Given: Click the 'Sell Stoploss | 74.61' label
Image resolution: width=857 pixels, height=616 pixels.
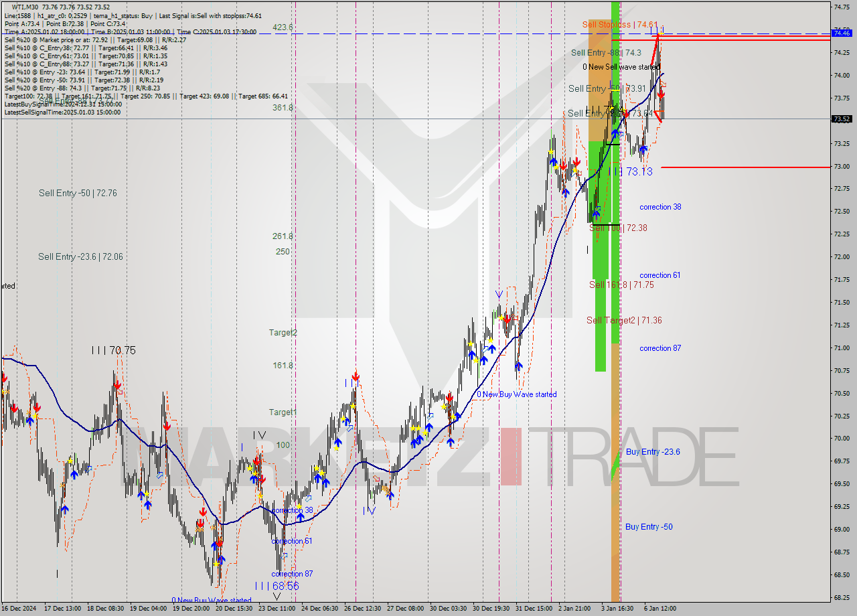Looking at the screenshot, I should pyautogui.click(x=620, y=24).
